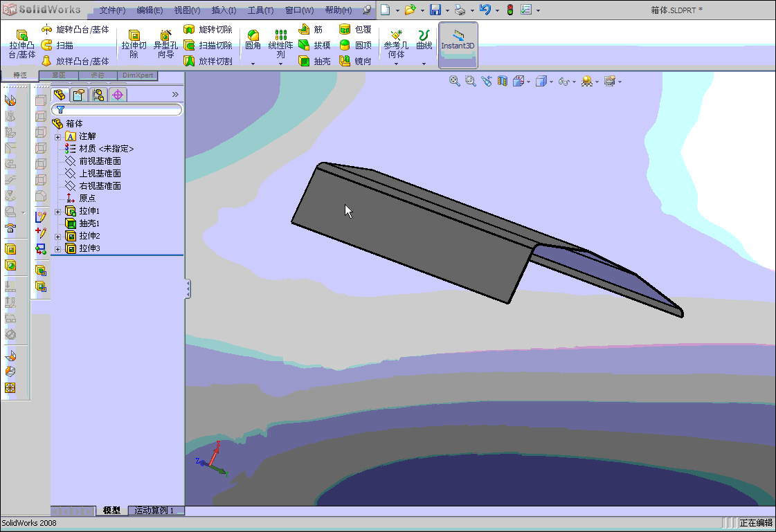This screenshot has width=776, height=532.
Task: Open the FeatureManager design tree tab
Action: pyautogui.click(x=60, y=95)
